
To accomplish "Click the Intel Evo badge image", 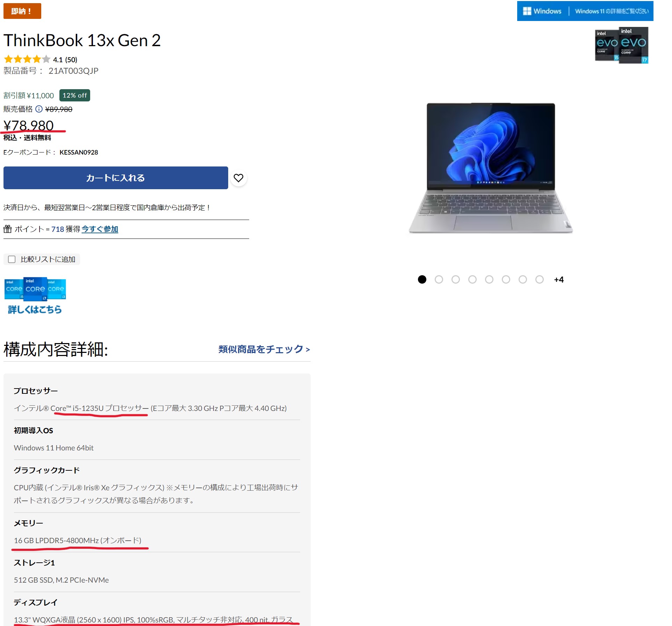I will click(x=621, y=45).
